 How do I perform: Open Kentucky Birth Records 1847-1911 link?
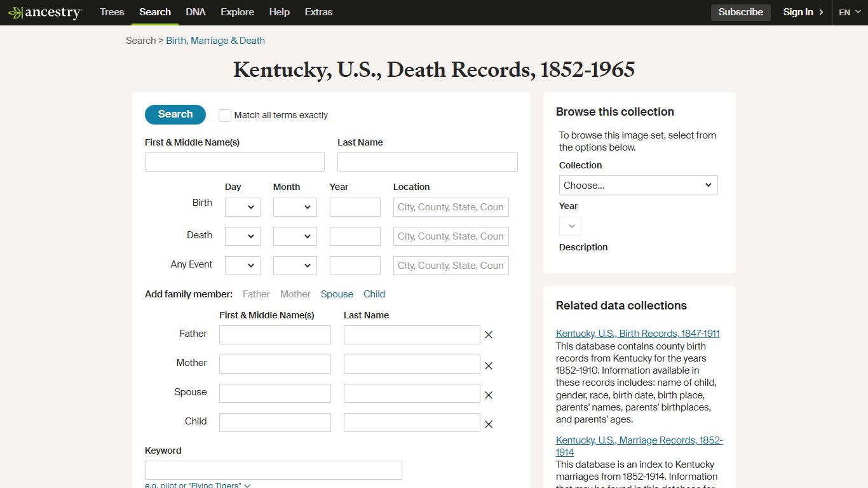[x=638, y=334]
